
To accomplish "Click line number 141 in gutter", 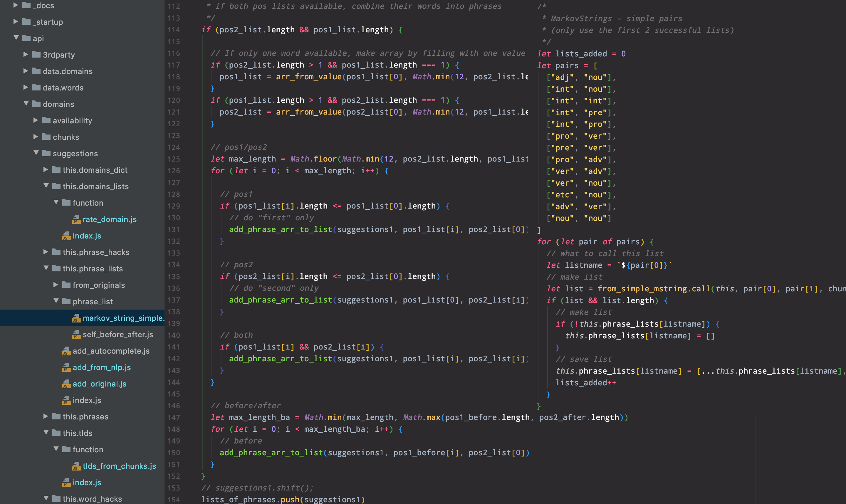I will 174,347.
